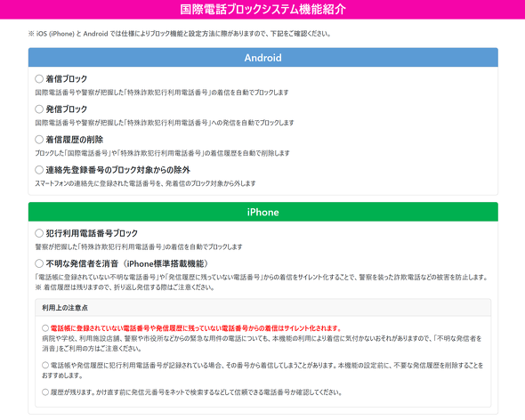Select the 連絡先登録番号のブロック対象からの除外 circle
525x420 pixels.
coord(39,170)
